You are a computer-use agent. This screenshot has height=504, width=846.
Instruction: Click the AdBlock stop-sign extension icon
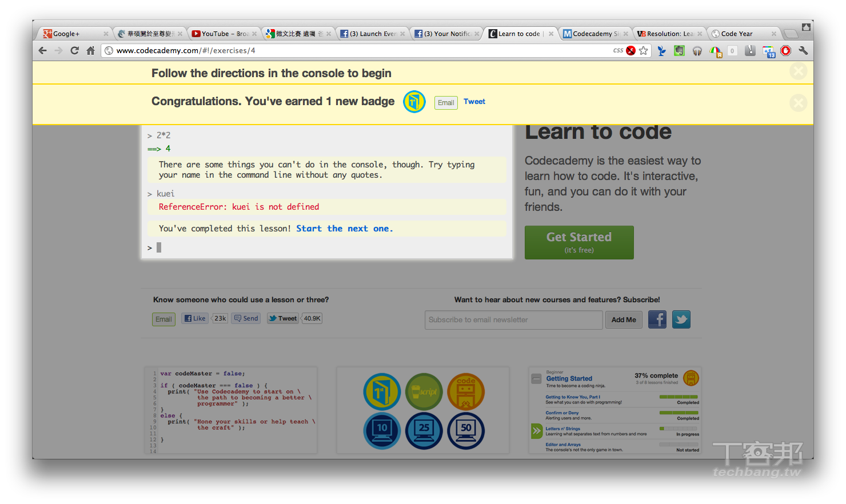[785, 51]
